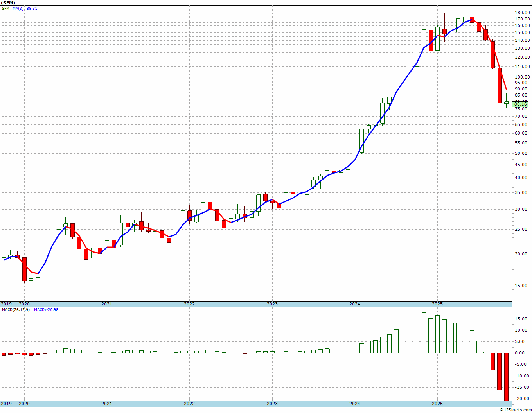Viewport: 532px width, 413px height.
Task: Click "180.00" on the price axis
Action: click(522, 13)
